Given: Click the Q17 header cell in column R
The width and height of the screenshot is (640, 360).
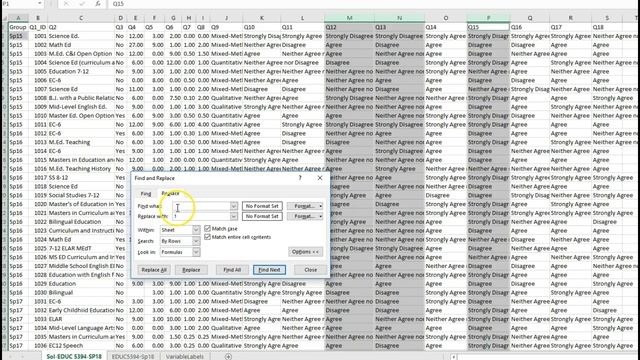Looking at the screenshot, I should tap(570, 27).
